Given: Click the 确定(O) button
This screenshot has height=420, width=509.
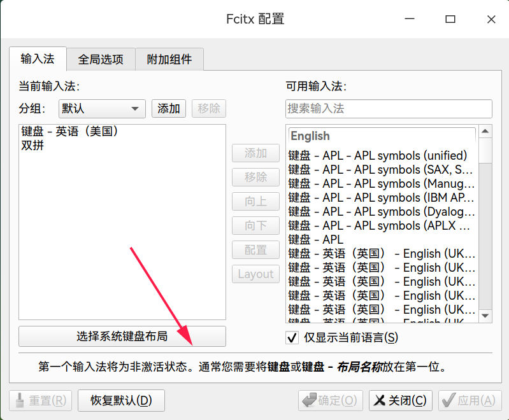Looking at the screenshot, I should point(331,400).
